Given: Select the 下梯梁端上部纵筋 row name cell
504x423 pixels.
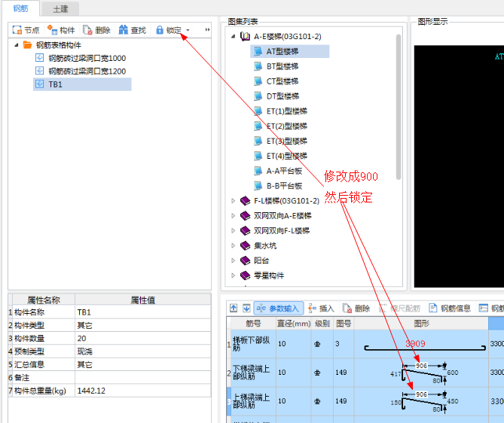Looking at the screenshot, I should coord(254,373).
